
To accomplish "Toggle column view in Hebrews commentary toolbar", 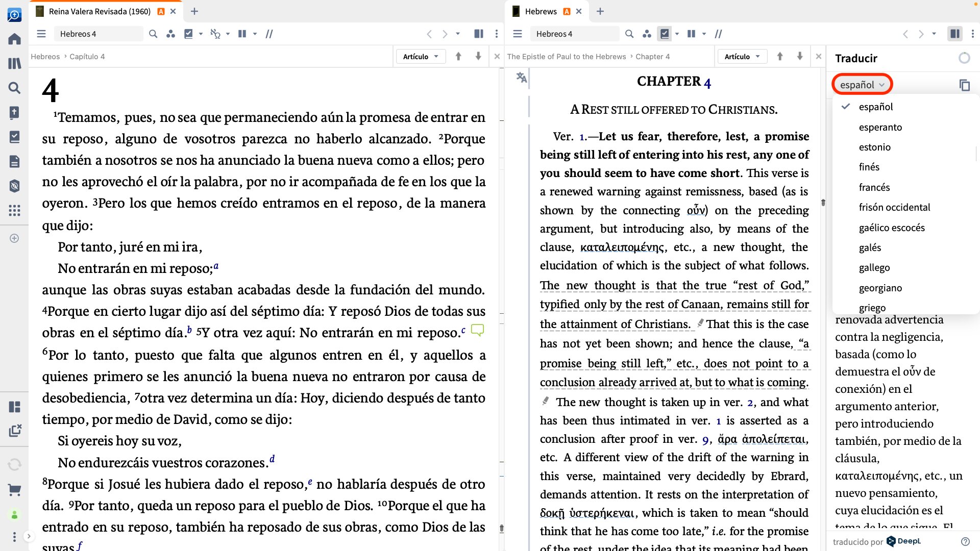I will click(x=691, y=34).
